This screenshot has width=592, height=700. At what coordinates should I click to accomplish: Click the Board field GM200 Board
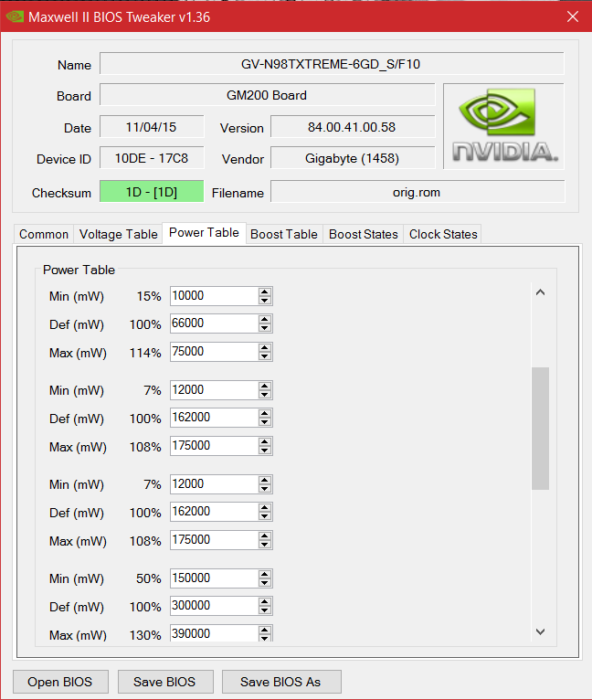[x=267, y=95]
